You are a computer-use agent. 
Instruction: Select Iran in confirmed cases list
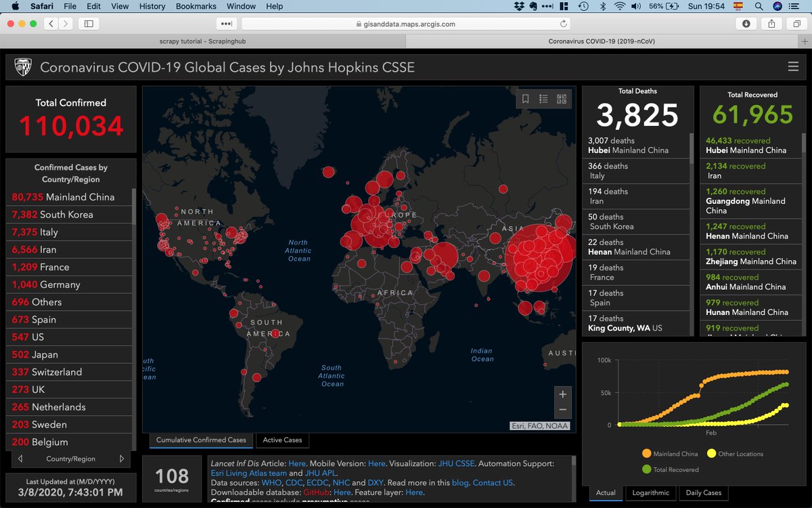click(69, 250)
